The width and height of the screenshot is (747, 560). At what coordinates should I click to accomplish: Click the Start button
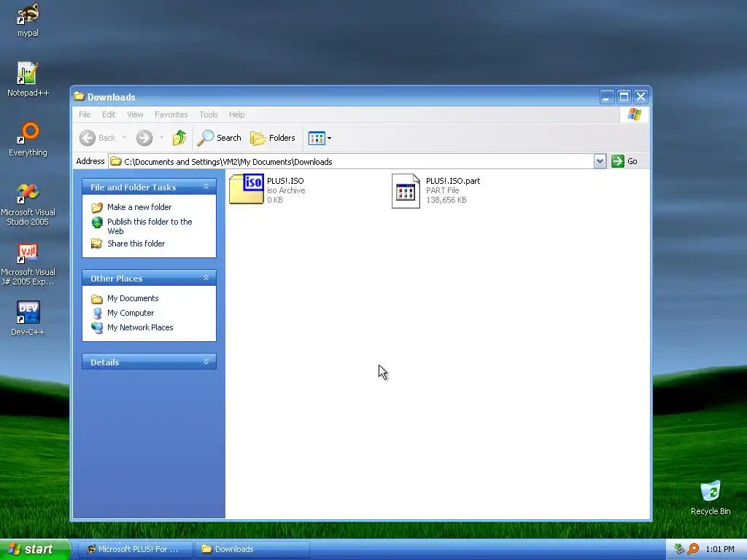click(35, 549)
